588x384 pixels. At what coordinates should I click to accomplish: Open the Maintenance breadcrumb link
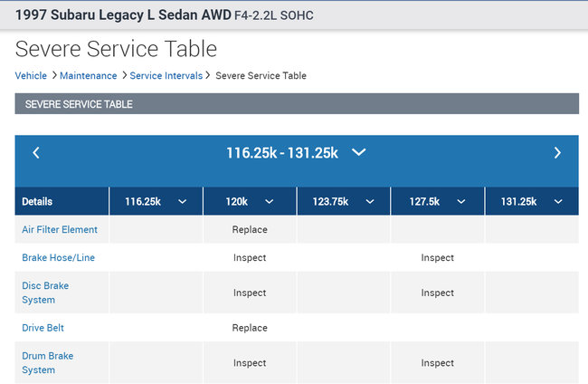point(89,76)
